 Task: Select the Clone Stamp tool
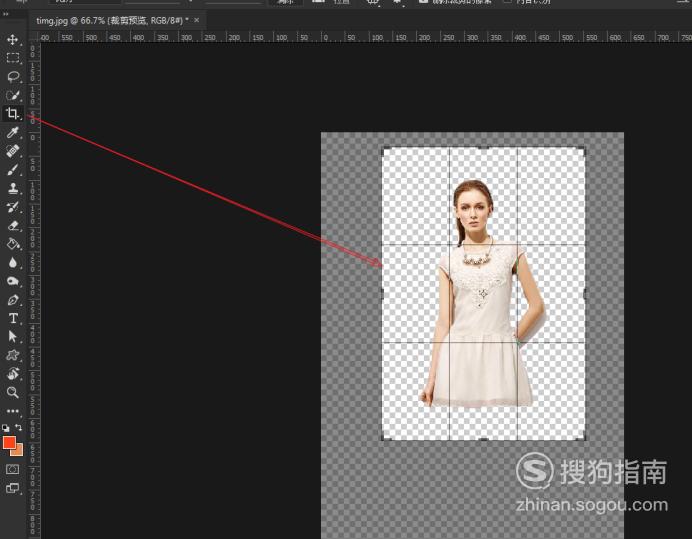point(12,188)
